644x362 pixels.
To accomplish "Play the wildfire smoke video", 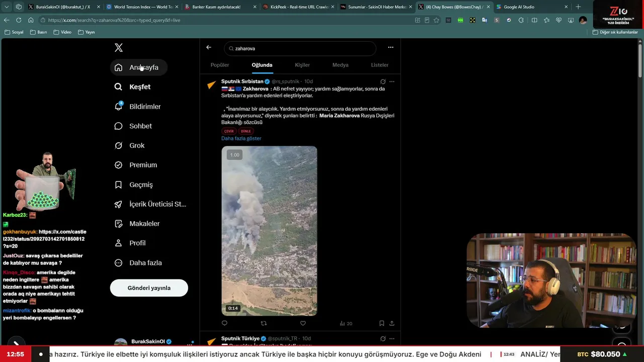I will tap(269, 231).
